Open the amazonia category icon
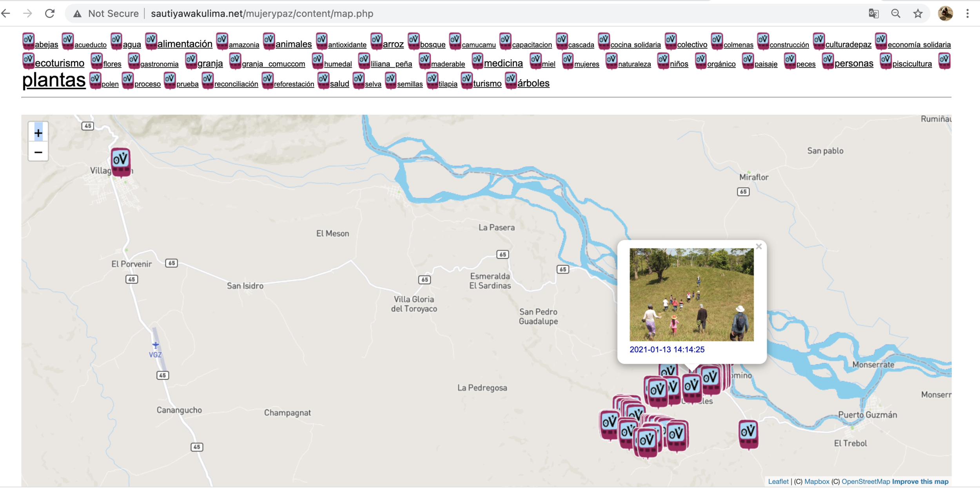 point(223,41)
